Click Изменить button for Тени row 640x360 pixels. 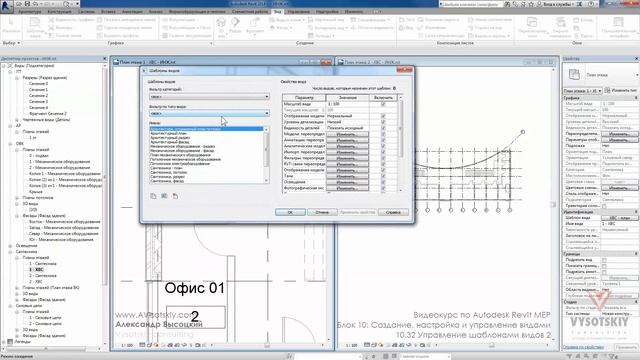coord(347,176)
